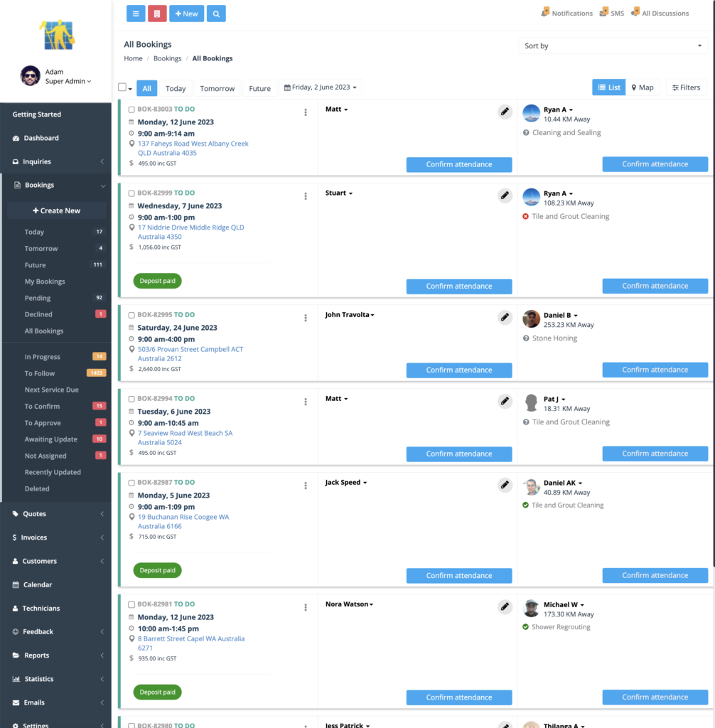Open three-dot menu for BOK-82999
Viewport: 715px width, 728px height.
tap(306, 196)
